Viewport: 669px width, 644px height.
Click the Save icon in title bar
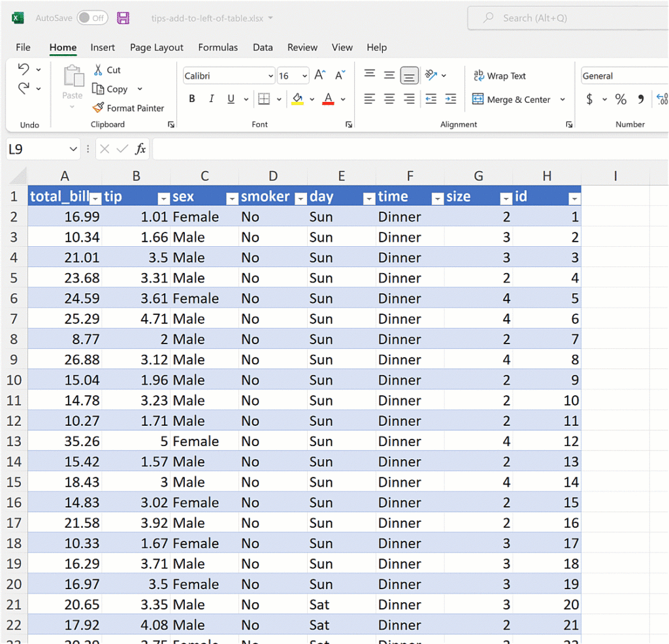(x=123, y=18)
